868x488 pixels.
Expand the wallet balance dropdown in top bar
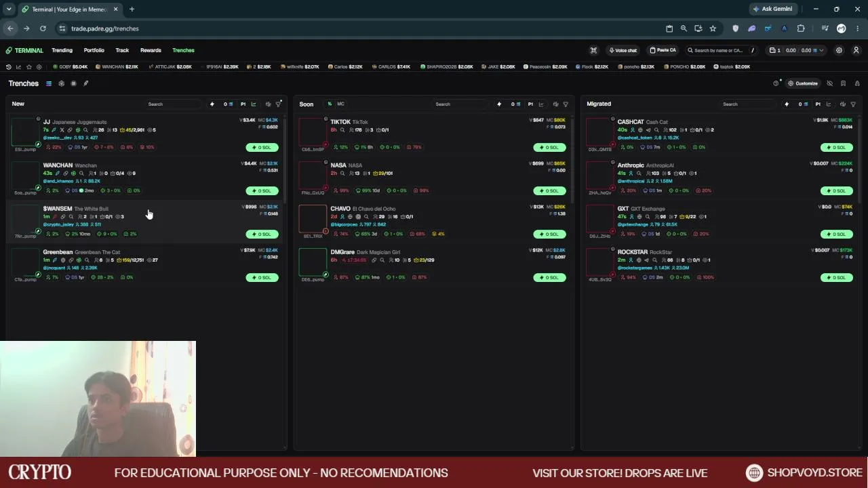(821, 50)
